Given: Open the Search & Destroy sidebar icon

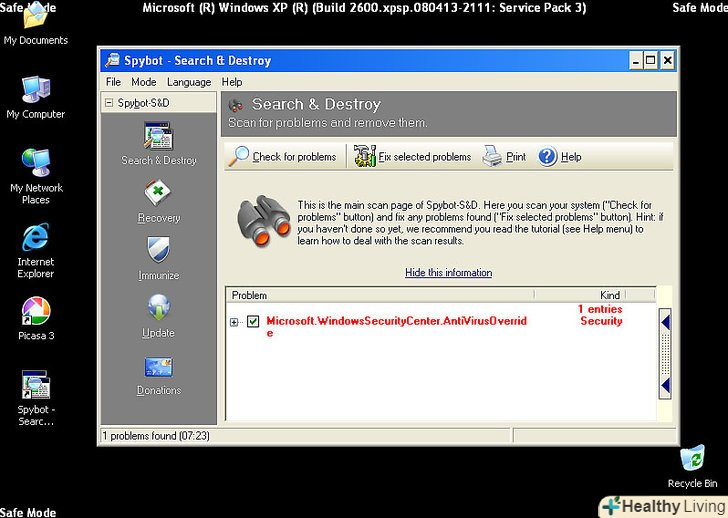Looking at the screenshot, I should 158,136.
